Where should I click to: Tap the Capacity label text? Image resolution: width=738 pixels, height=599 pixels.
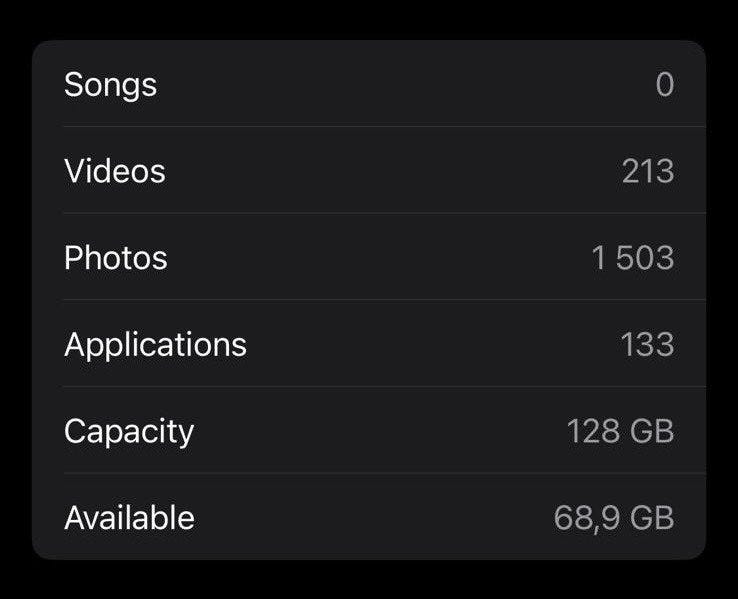click(128, 431)
